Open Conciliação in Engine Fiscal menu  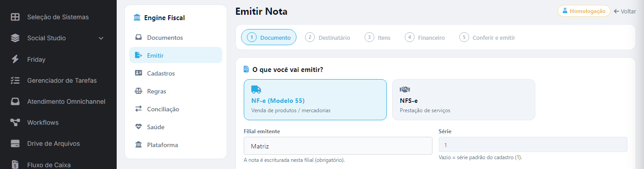coord(176,109)
